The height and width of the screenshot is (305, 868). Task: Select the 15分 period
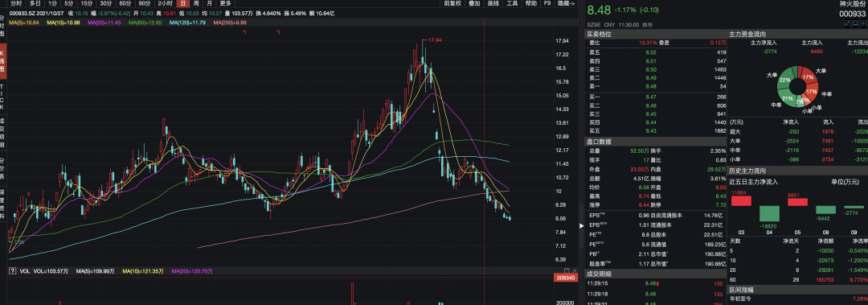[x=86, y=3]
